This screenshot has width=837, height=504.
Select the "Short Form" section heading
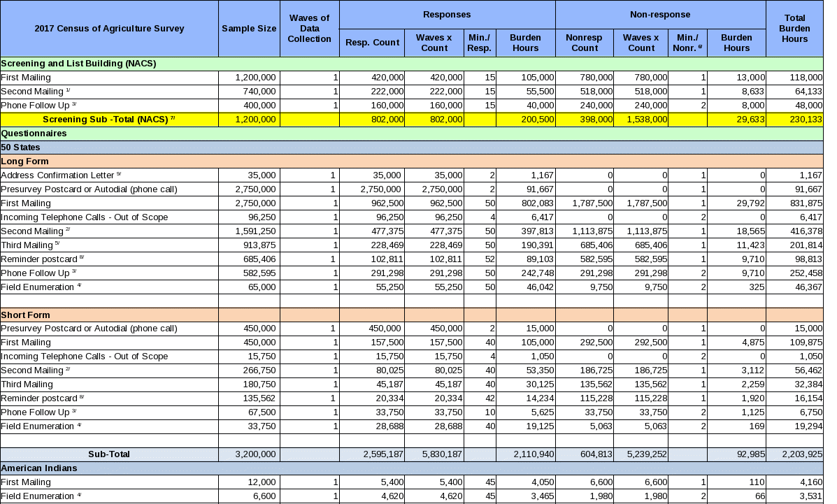pos(25,315)
